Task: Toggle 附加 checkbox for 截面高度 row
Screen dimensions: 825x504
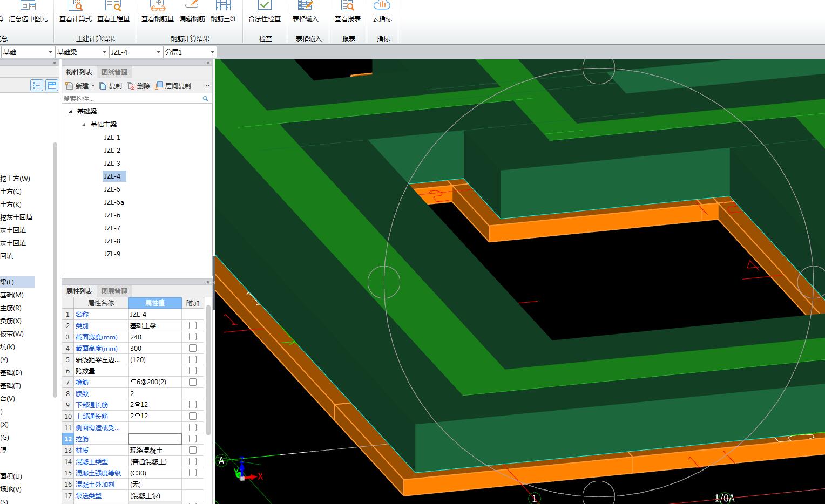Action: coord(193,348)
